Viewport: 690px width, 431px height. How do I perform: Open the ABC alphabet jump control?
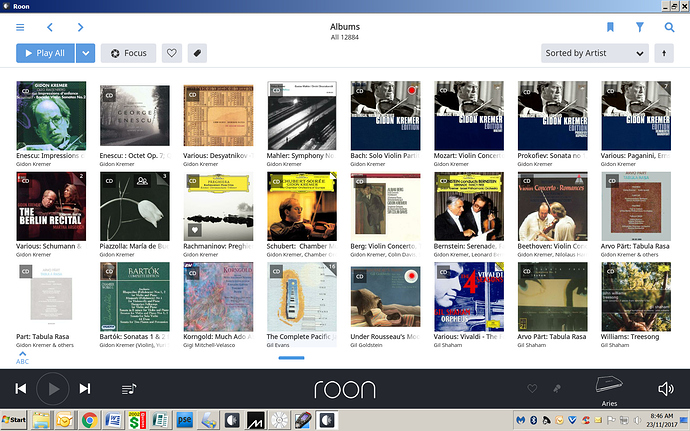[22, 358]
